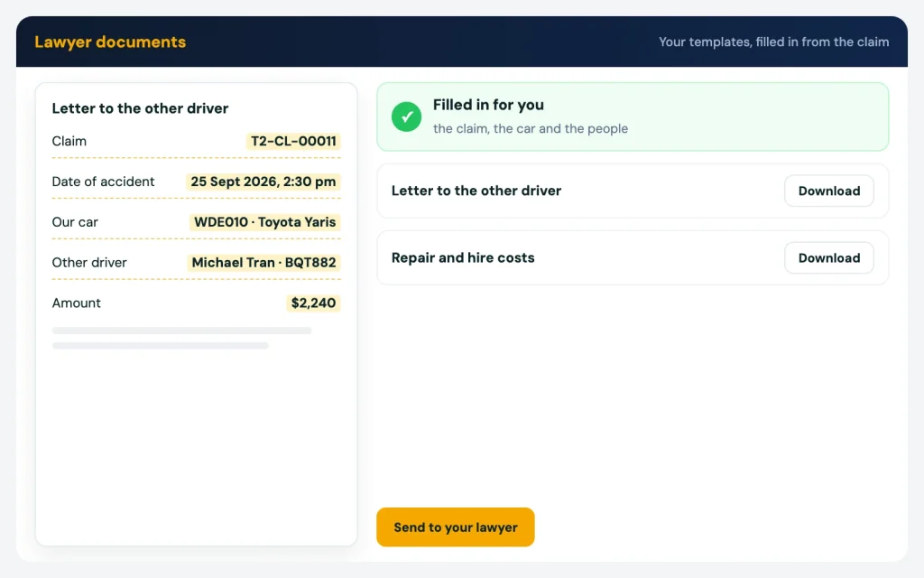Screen dimensions: 924x578
Task: Select claim number T2-CL-00011
Action: [x=293, y=141]
